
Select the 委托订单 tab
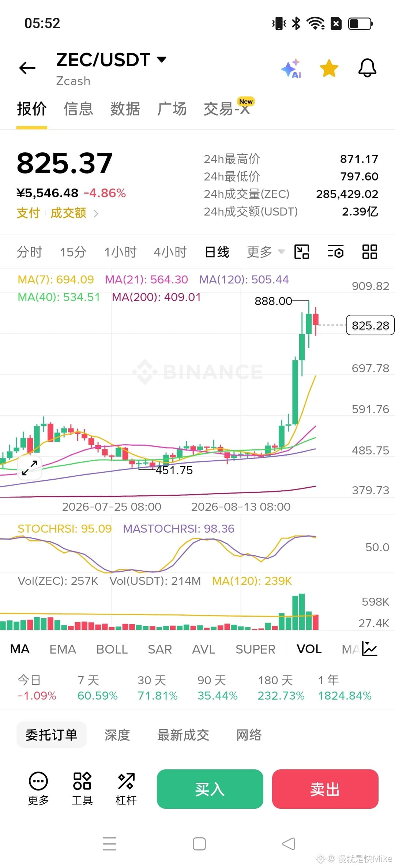tap(52, 735)
